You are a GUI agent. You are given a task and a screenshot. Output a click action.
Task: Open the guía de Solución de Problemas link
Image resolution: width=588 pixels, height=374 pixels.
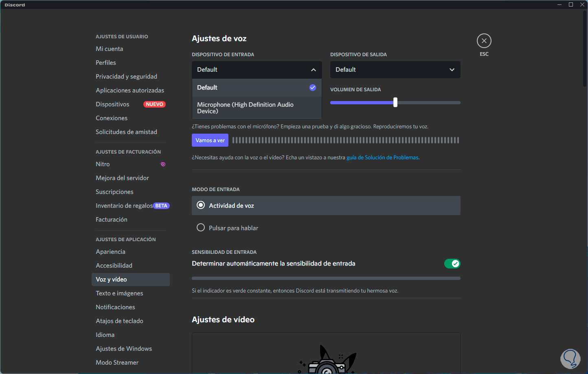pos(383,158)
